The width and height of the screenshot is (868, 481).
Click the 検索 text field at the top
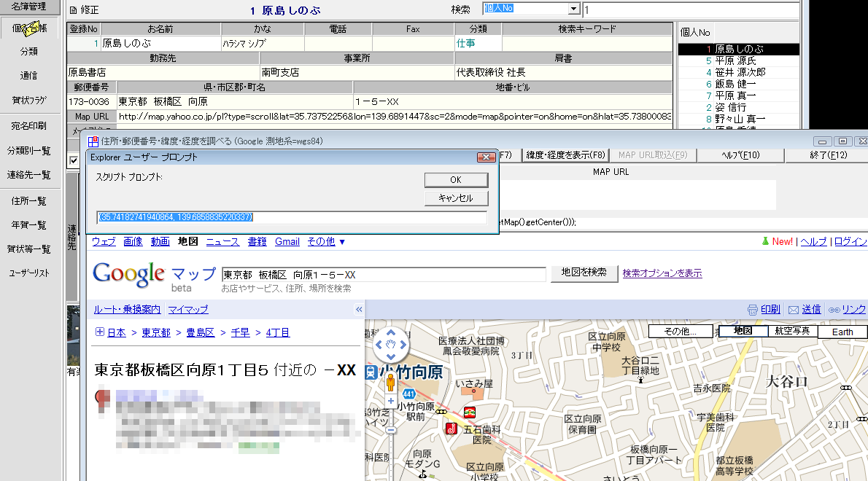[x=691, y=10]
